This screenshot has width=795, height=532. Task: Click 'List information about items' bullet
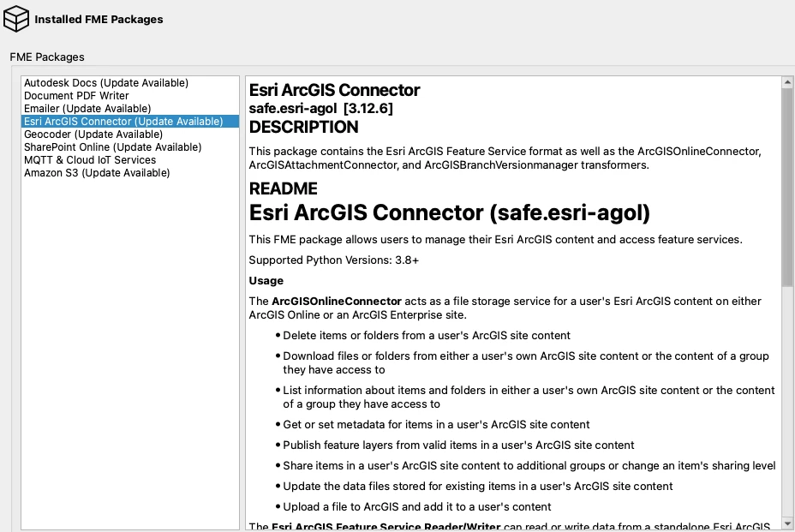529,398
